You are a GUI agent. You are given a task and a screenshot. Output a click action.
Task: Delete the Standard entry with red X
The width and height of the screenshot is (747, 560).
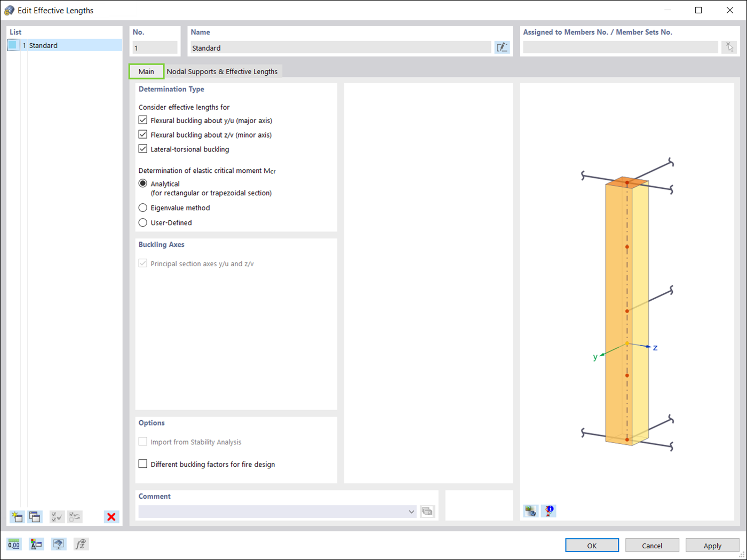[112, 517]
